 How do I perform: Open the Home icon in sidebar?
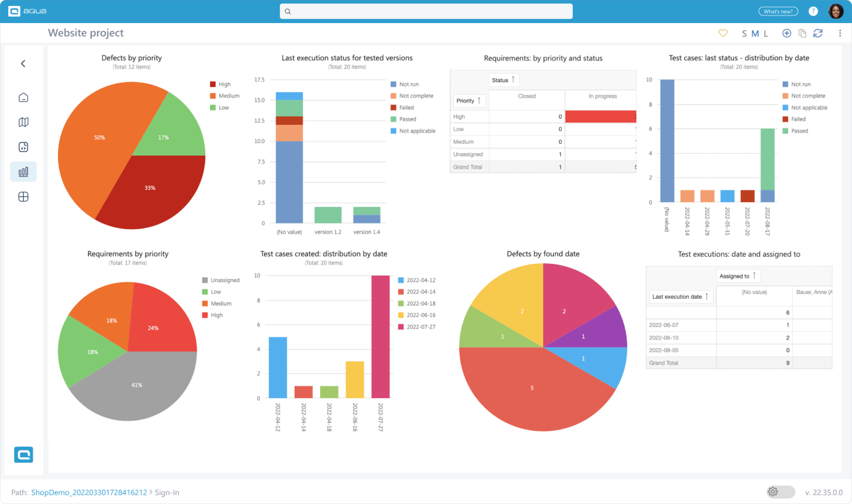coord(23,98)
